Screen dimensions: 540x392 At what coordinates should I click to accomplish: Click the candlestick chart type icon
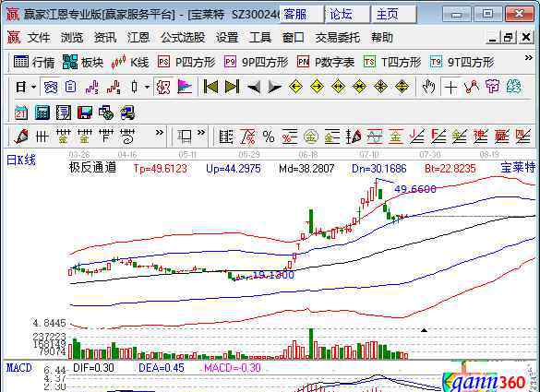[x=135, y=87]
